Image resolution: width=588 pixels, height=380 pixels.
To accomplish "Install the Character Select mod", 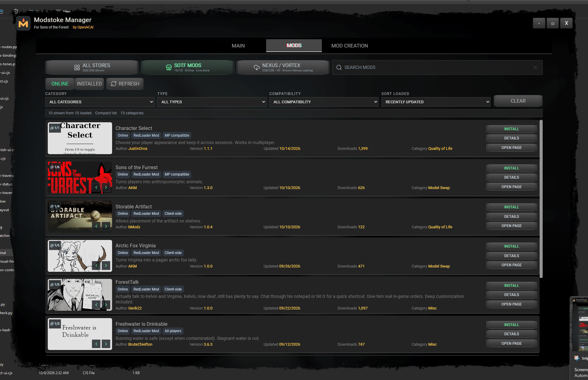I will coord(511,129).
